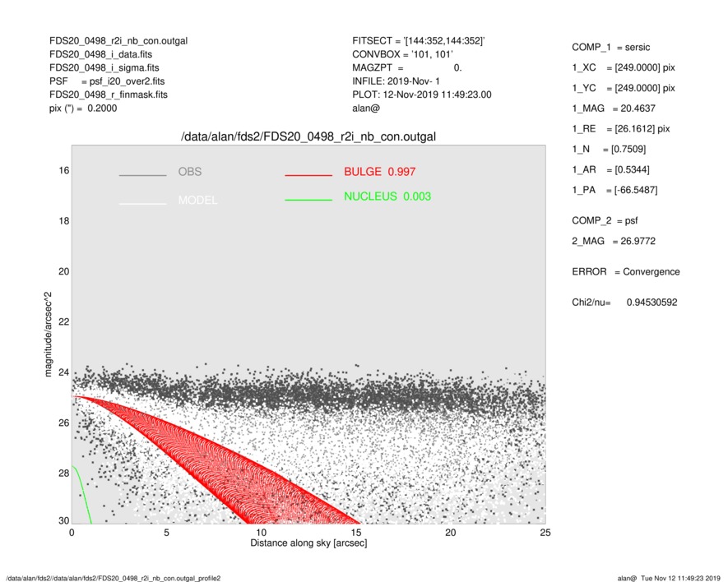The height and width of the screenshot is (582, 728).
Task: Click the "Distance along sky [arcsec]" axis label
Action: click(308, 543)
